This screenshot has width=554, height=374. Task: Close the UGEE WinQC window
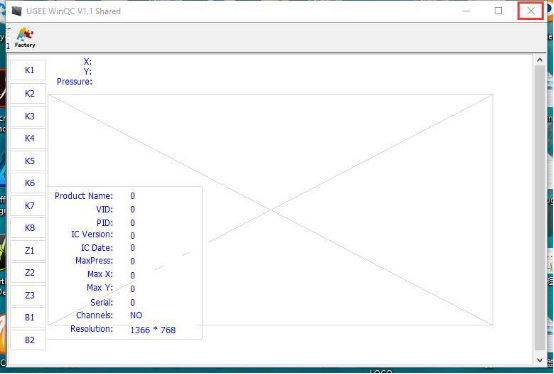tap(530, 11)
